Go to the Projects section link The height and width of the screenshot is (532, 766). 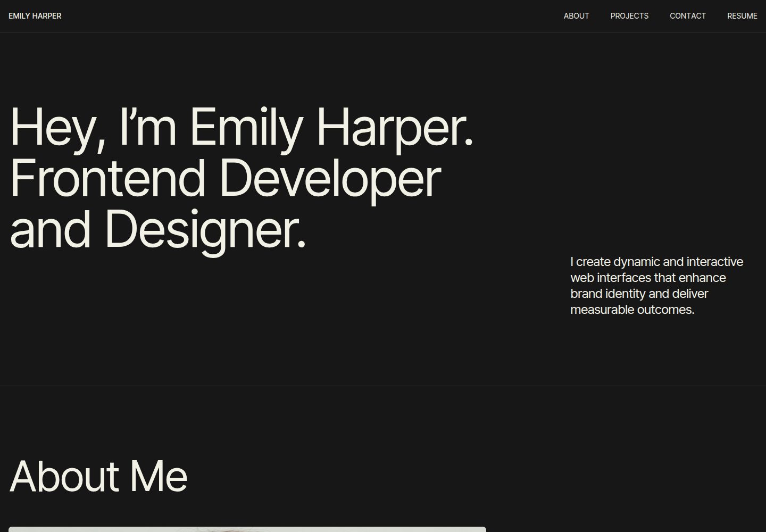click(629, 16)
